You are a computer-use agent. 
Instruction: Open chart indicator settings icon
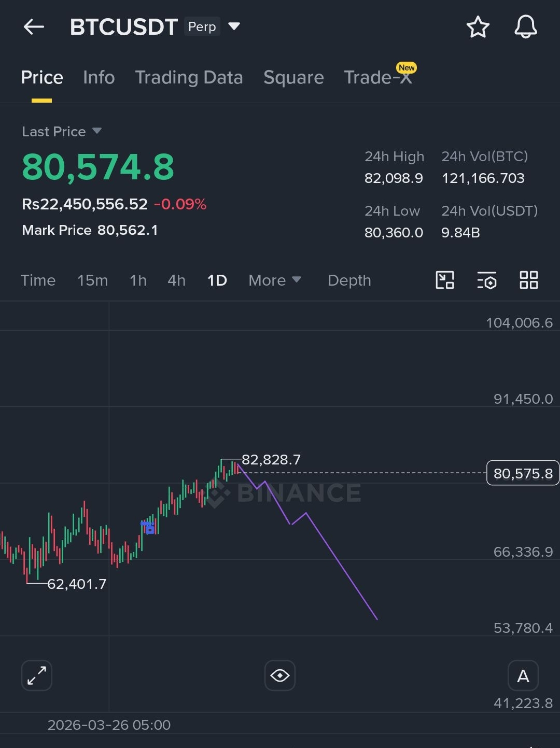point(487,280)
